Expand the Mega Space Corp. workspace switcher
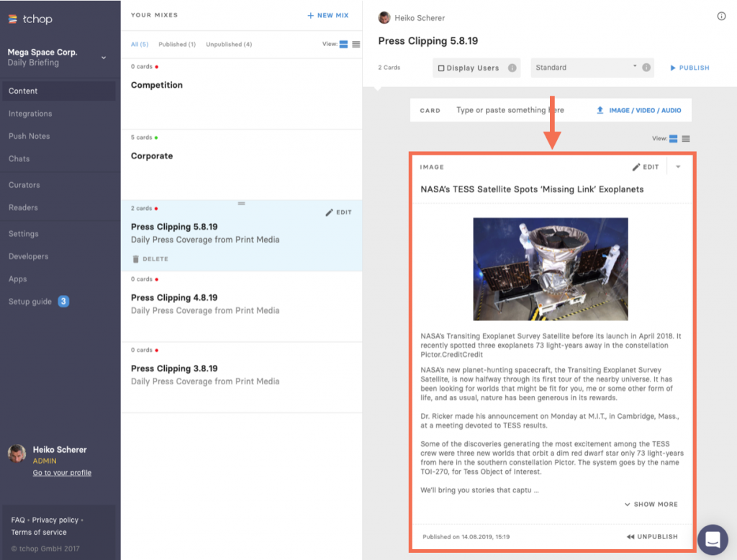Image resolution: width=737 pixels, height=560 pixels. tap(104, 58)
